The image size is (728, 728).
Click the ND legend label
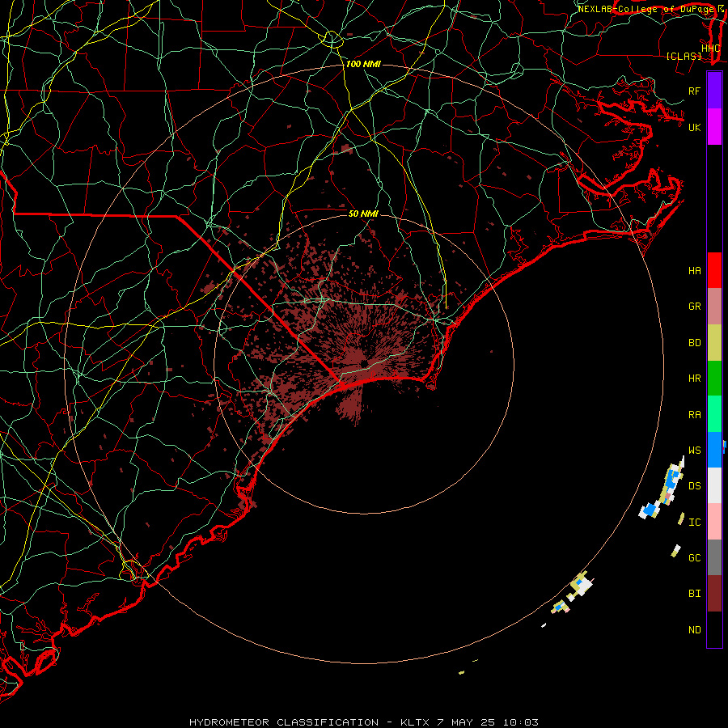(x=694, y=630)
